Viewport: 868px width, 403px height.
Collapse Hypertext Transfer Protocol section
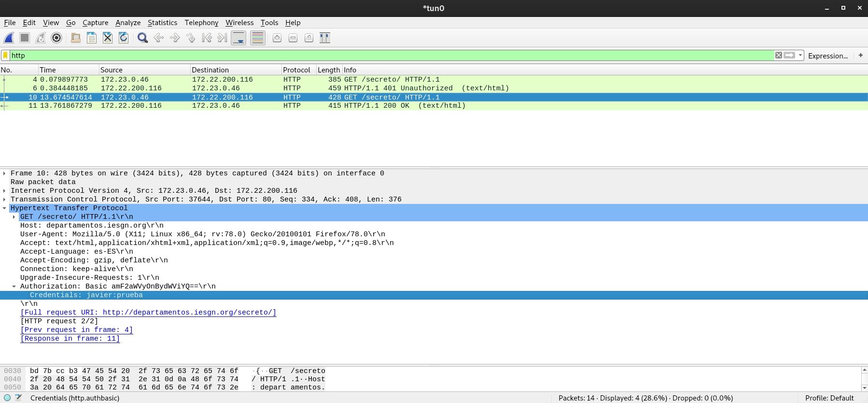coord(4,208)
